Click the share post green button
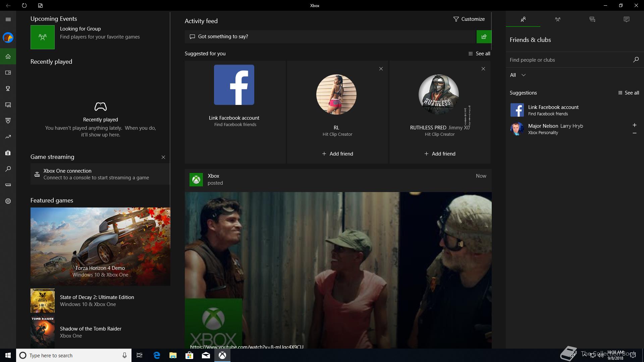644x362 pixels. pyautogui.click(x=484, y=37)
